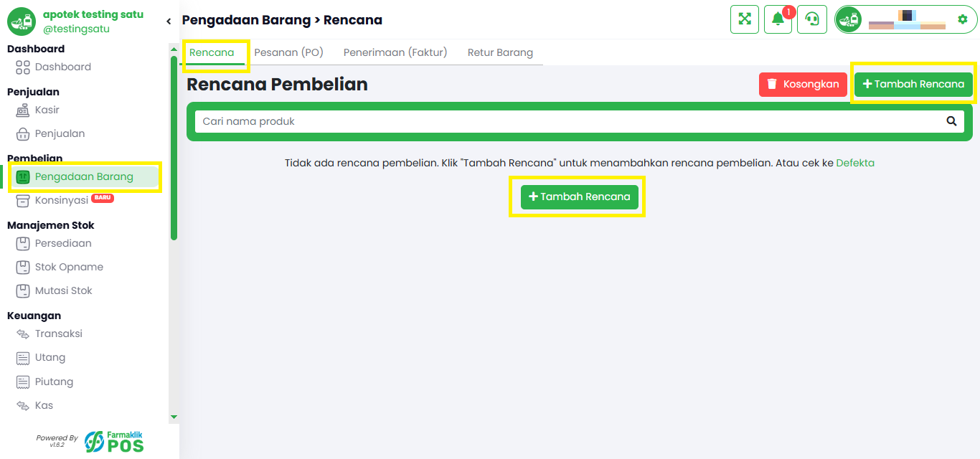Click sidebar scroll up arrow

[174, 49]
